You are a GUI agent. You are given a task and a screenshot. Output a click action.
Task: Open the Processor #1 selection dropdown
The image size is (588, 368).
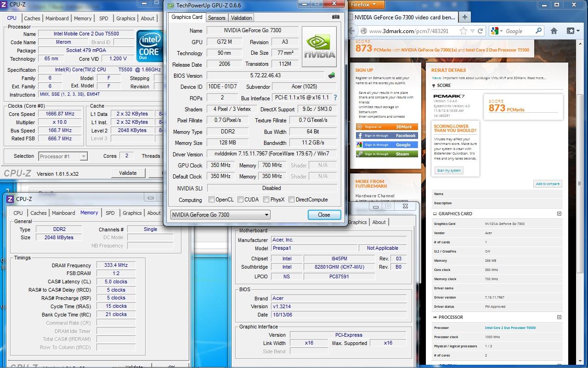[x=63, y=156]
